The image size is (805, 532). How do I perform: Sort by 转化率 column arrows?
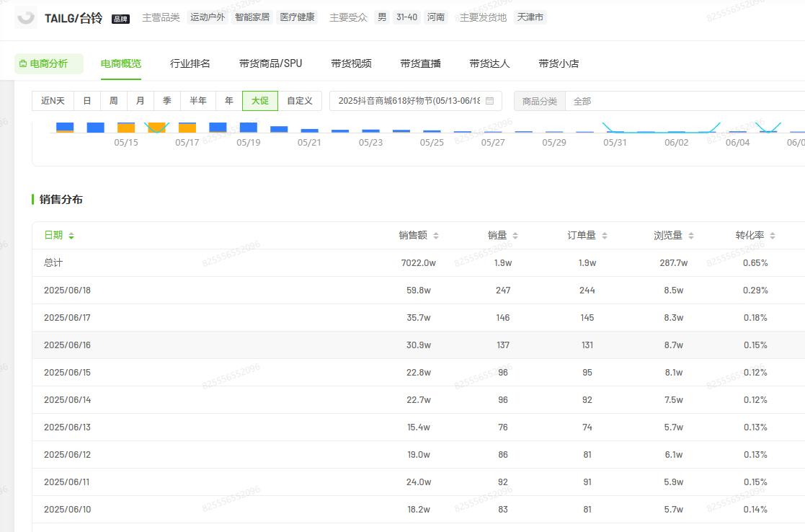click(x=773, y=236)
